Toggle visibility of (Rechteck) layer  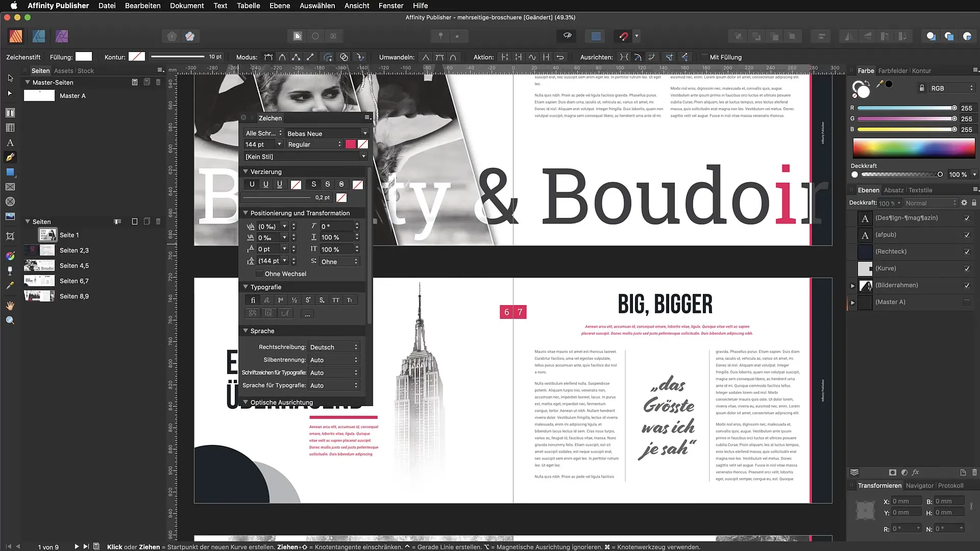tap(967, 252)
